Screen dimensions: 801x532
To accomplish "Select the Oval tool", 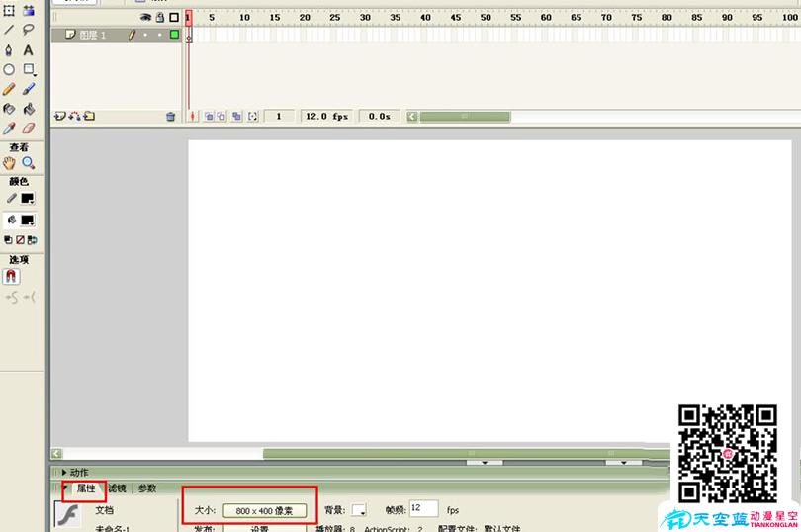I will [x=9, y=69].
